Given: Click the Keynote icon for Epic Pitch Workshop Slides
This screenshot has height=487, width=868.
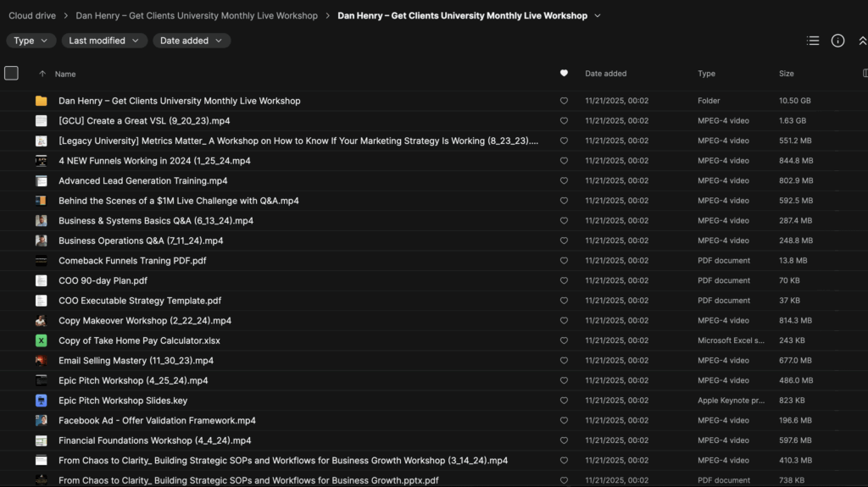Looking at the screenshot, I should pos(41,401).
